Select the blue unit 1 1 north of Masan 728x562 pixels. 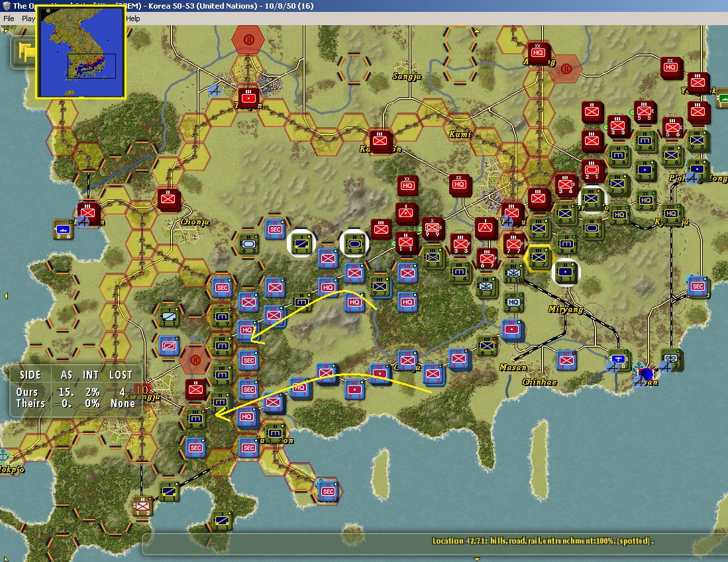511,330
